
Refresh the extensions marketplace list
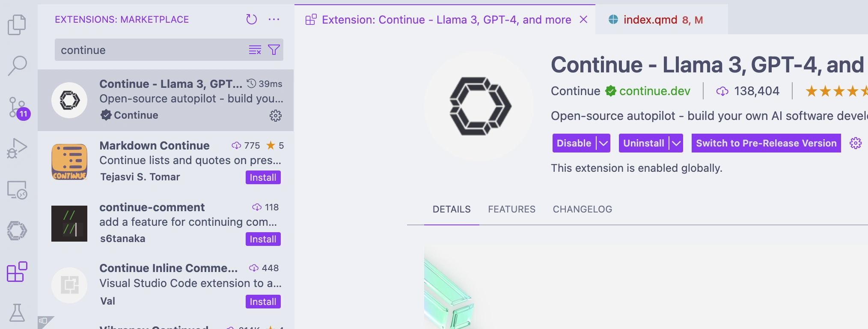coord(252,19)
